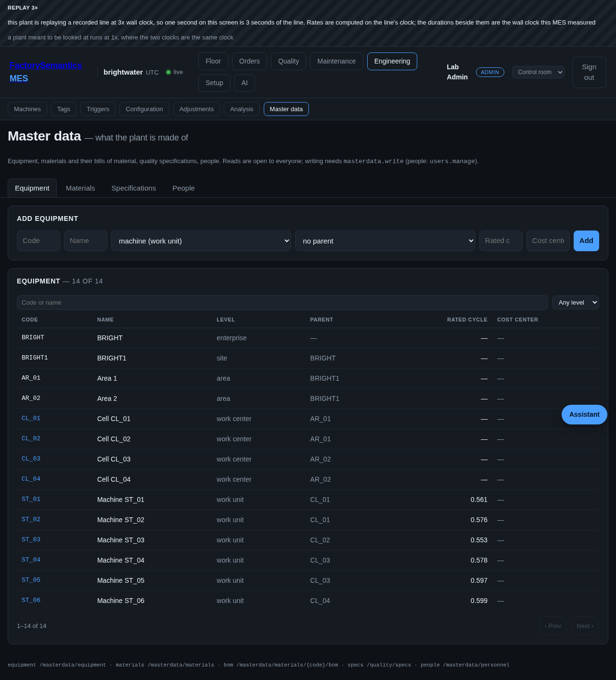Open the Tags sub-page
This screenshot has height=680, width=616.
64,109
